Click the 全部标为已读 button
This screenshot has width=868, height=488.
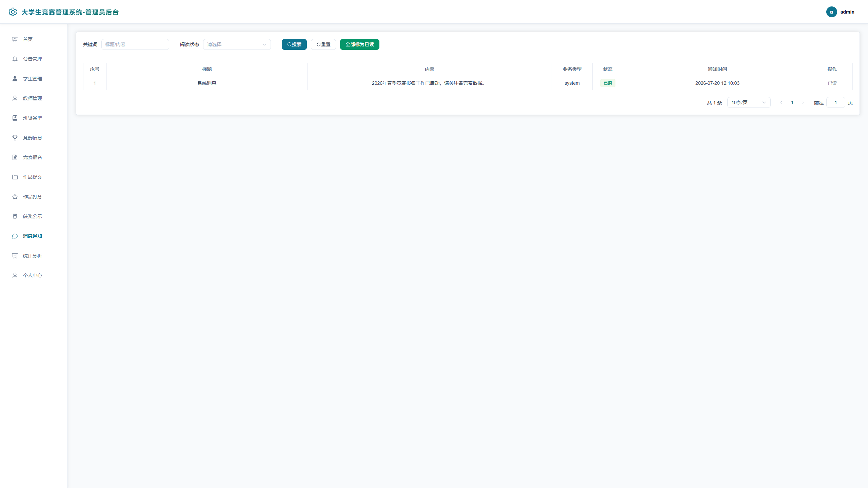pyautogui.click(x=359, y=44)
